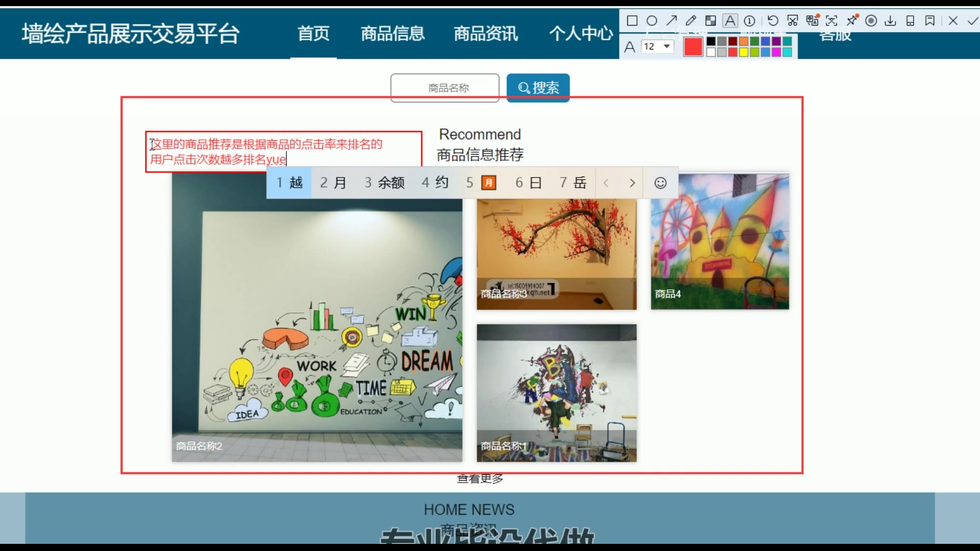Open the 商品名称1 graffiti product image

click(556, 393)
